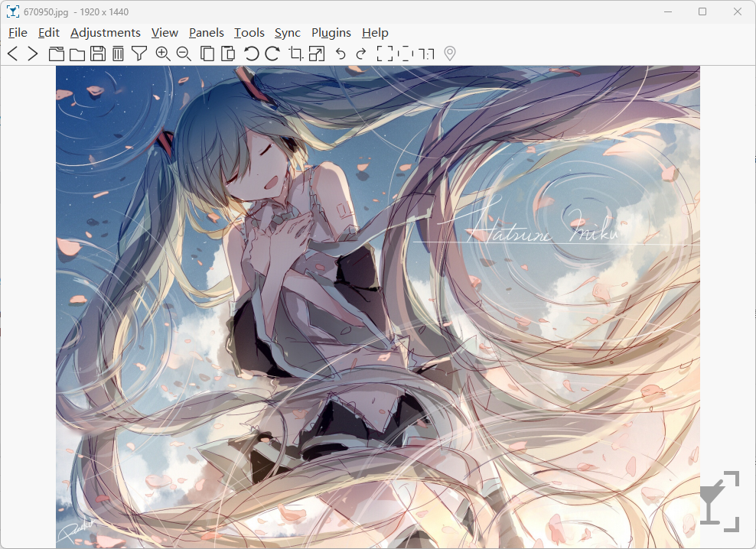Toggle fit-to-window (full brackets) view
This screenshot has height=549, width=756.
(x=385, y=54)
